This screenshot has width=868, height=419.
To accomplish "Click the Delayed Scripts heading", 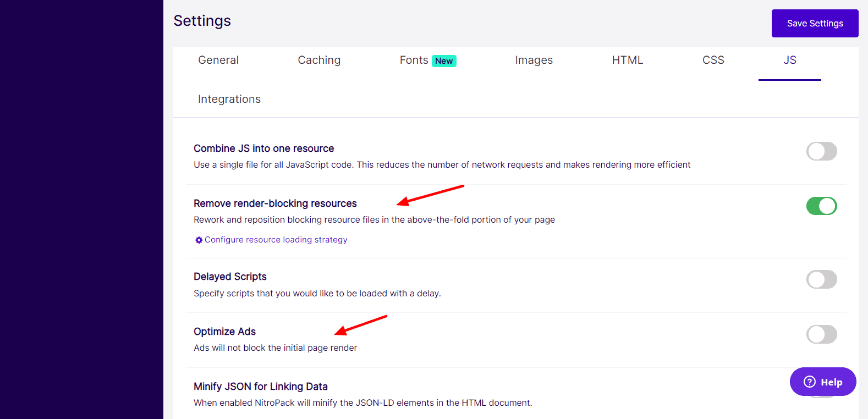I will [x=230, y=277].
